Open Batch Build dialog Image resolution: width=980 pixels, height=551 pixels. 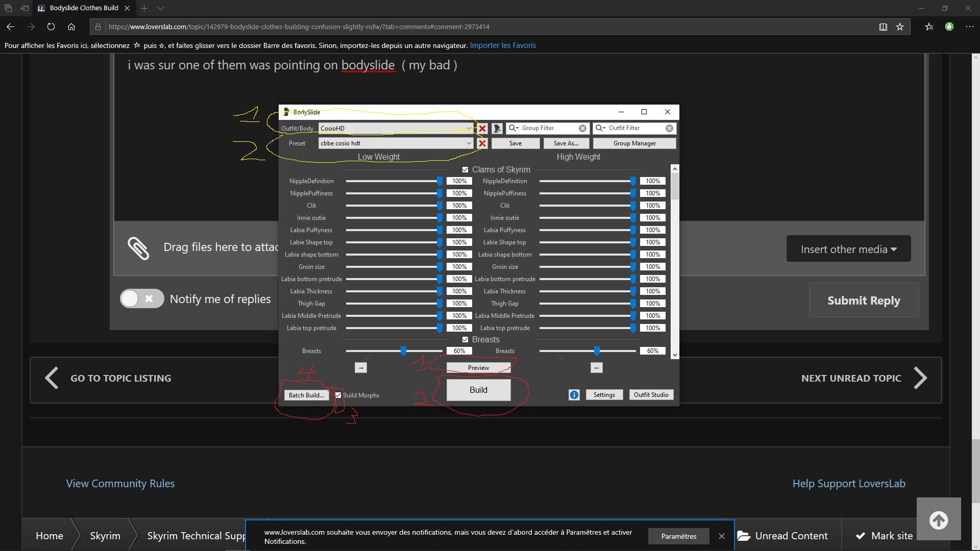click(306, 395)
